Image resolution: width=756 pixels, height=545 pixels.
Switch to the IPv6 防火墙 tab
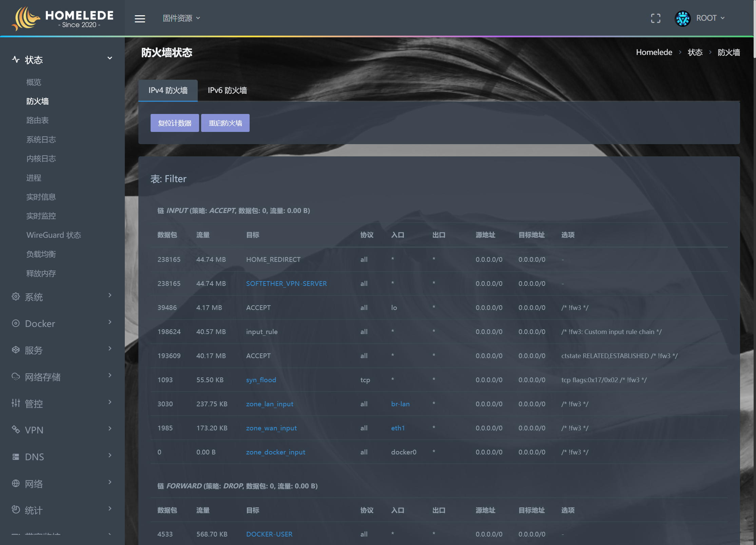(x=227, y=90)
